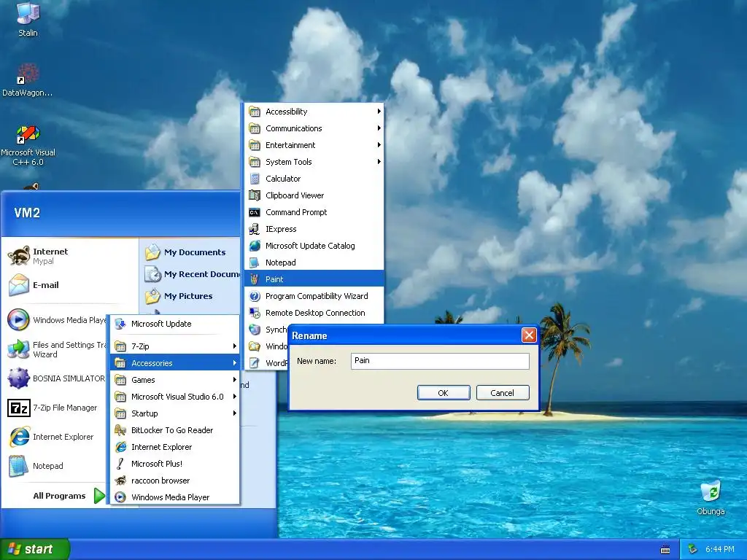Image resolution: width=747 pixels, height=560 pixels.
Task: Click the 7-Zip File Manager icon
Action: click(x=18, y=408)
